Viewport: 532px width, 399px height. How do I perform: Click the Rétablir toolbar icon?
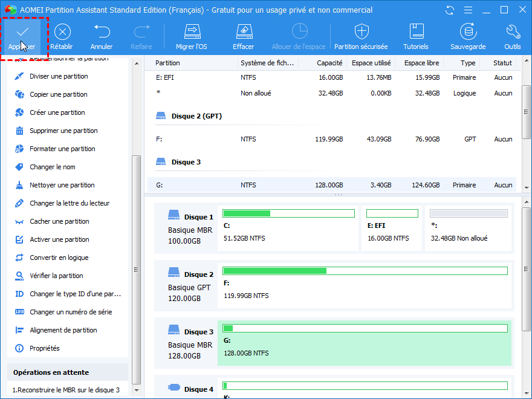point(62,32)
